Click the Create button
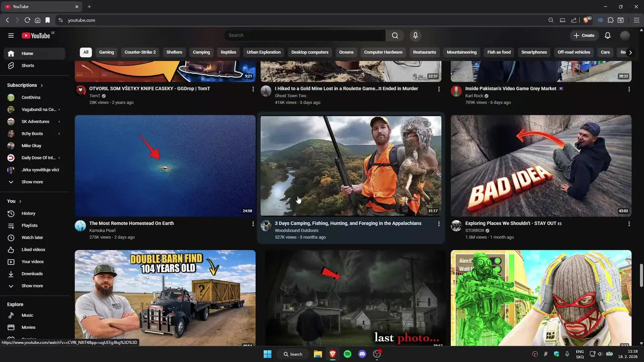Screen dimensions: 644x362 584,35
